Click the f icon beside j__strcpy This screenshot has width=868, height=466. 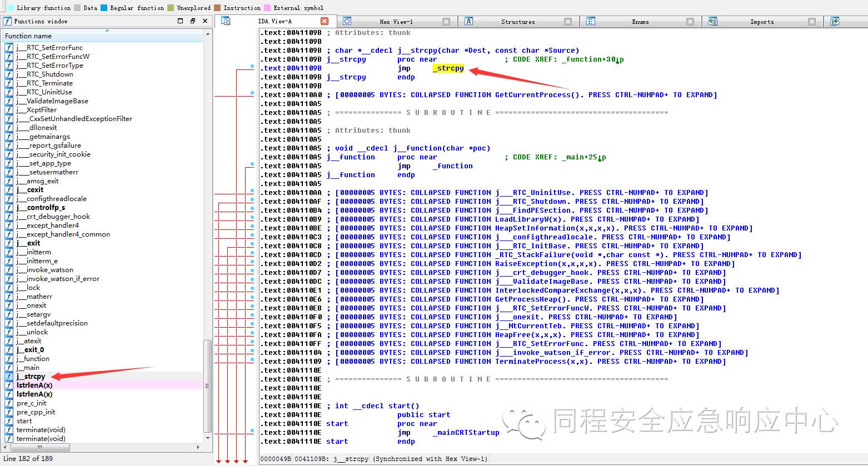click(8, 376)
